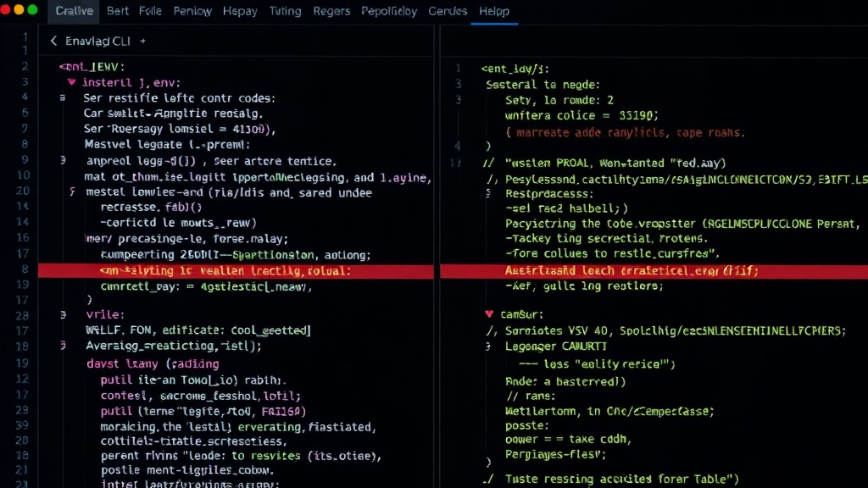Viewport: 868px width, 488px height.
Task: Open the Gerdes menu
Action: [x=448, y=11]
